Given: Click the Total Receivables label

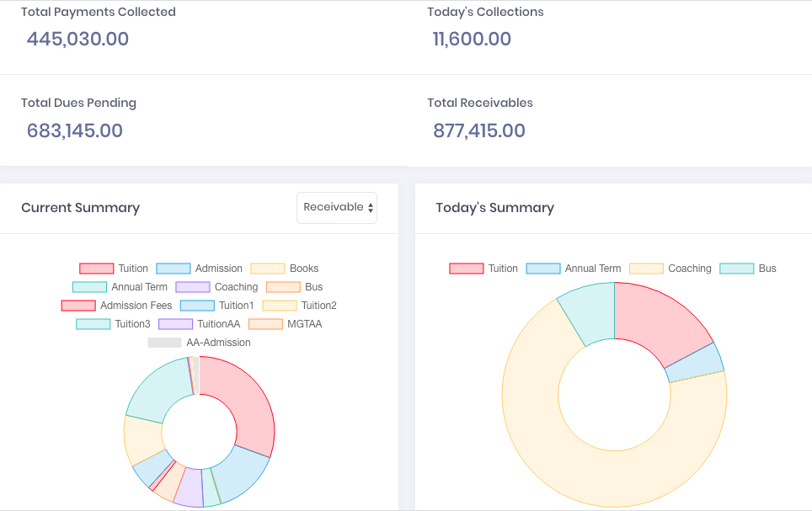Looking at the screenshot, I should [480, 103].
